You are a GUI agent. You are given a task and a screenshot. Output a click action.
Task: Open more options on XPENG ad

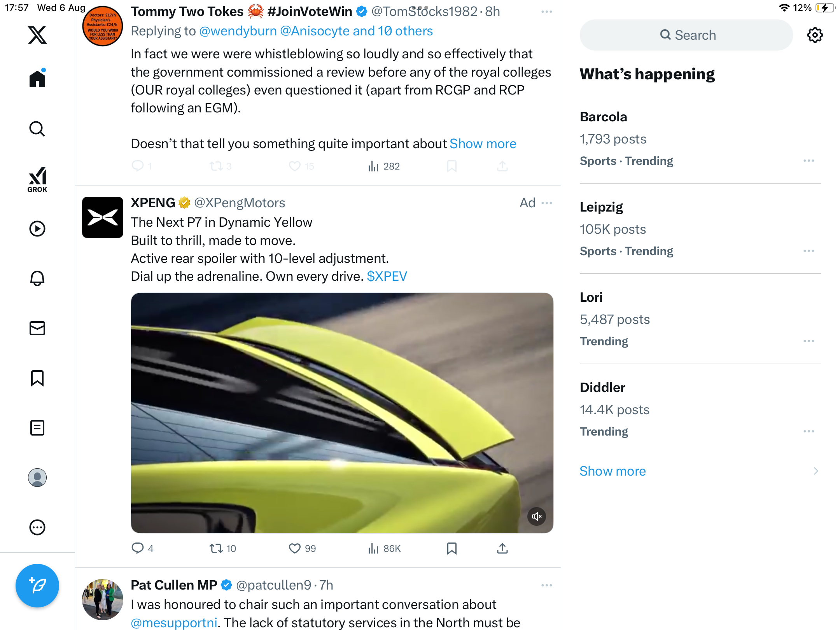click(547, 203)
